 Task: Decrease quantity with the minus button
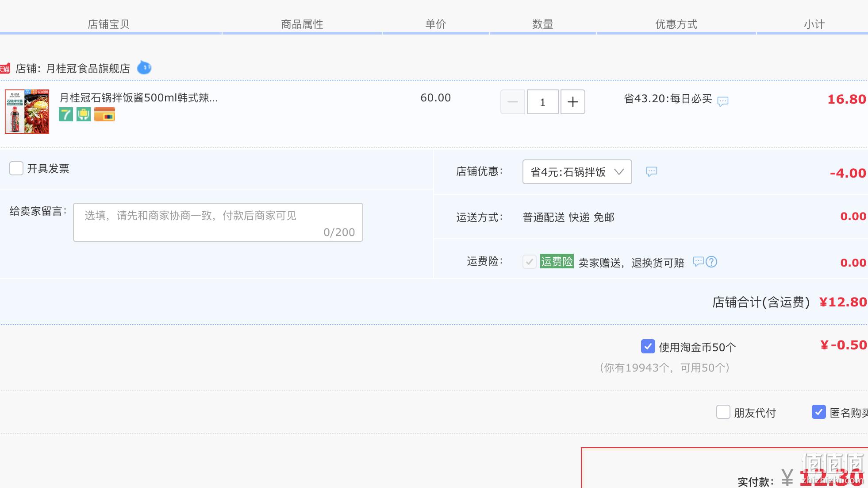tap(513, 102)
